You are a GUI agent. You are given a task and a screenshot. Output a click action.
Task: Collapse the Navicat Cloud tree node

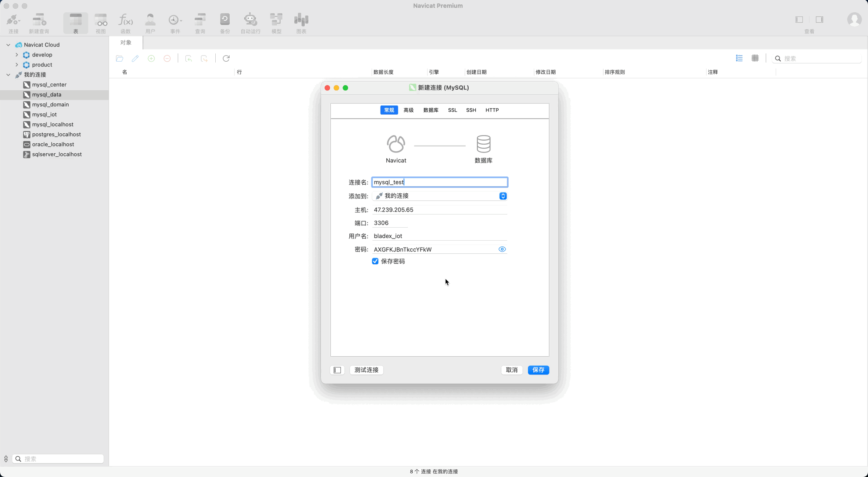pos(8,45)
